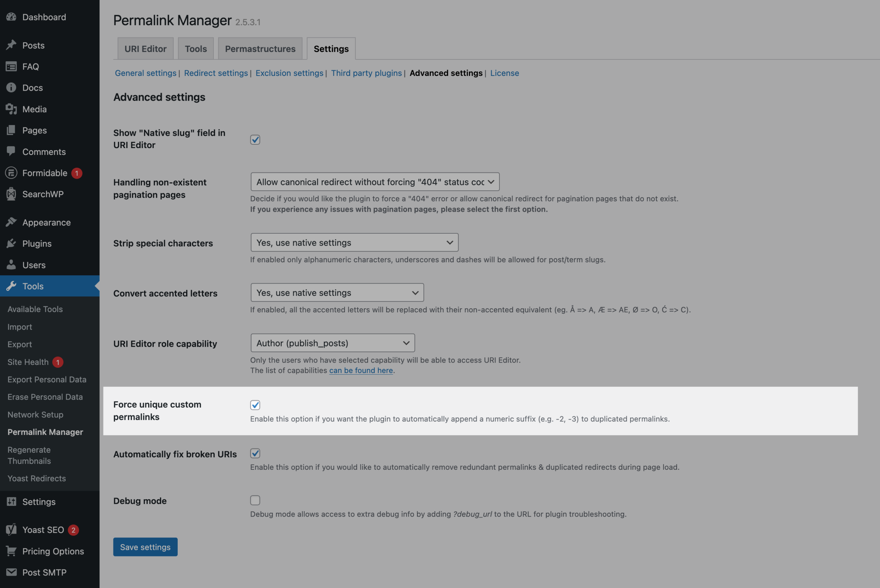Viewport: 880px width, 588px height.
Task: Click the Save settings button
Action: [145, 547]
